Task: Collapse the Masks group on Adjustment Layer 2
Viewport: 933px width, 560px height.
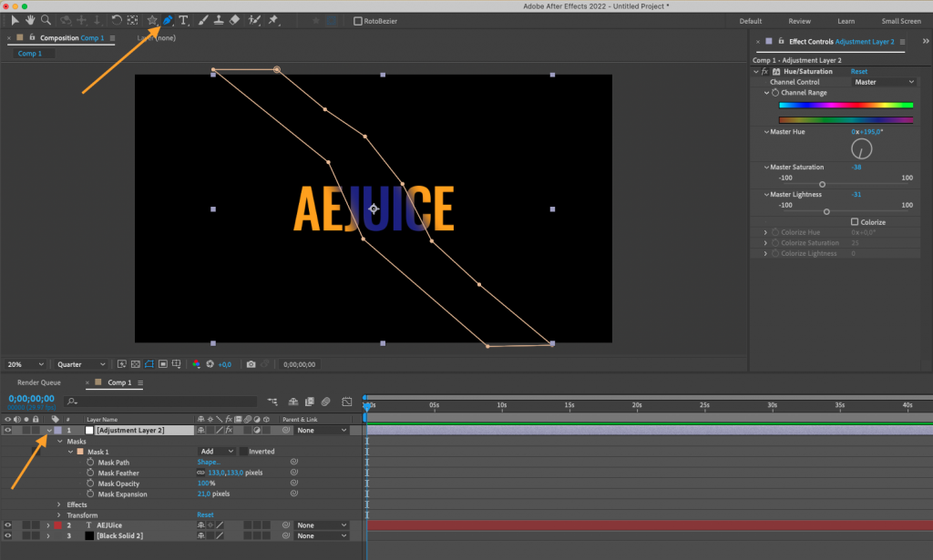Action: (x=60, y=441)
